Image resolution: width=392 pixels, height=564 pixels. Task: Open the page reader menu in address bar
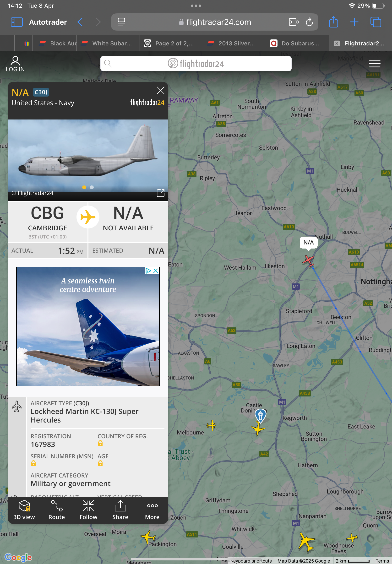121,22
